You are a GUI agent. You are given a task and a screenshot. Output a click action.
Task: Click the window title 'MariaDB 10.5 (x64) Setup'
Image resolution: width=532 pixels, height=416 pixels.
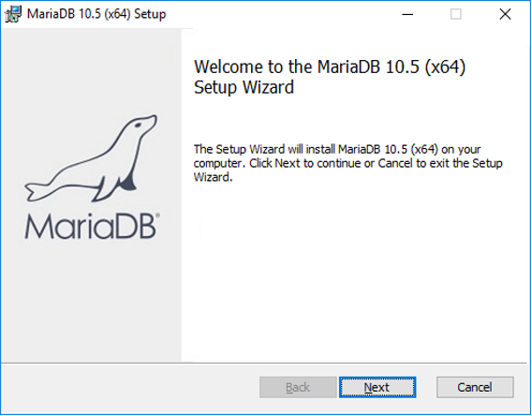point(96,14)
